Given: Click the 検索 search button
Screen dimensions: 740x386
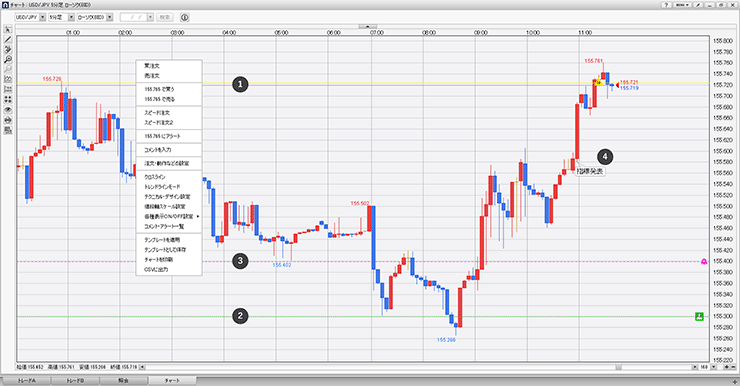Looking at the screenshot, I should click(165, 17).
